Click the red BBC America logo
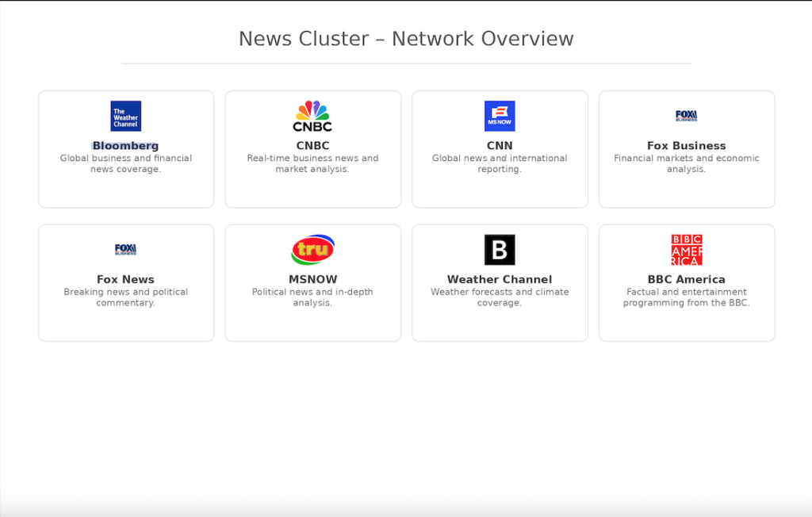Viewport: 812px width, 517px height. coord(686,250)
